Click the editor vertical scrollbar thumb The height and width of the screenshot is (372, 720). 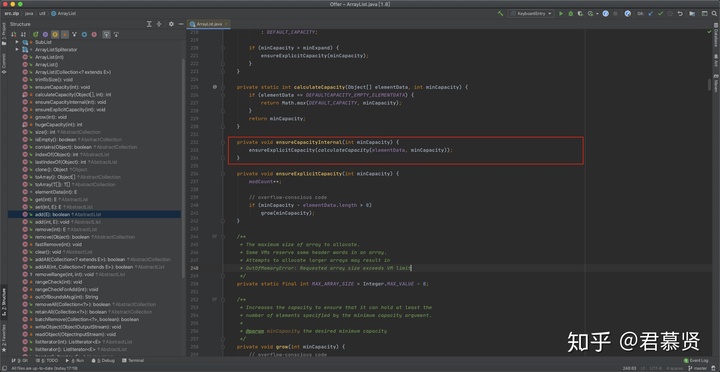[x=709, y=85]
